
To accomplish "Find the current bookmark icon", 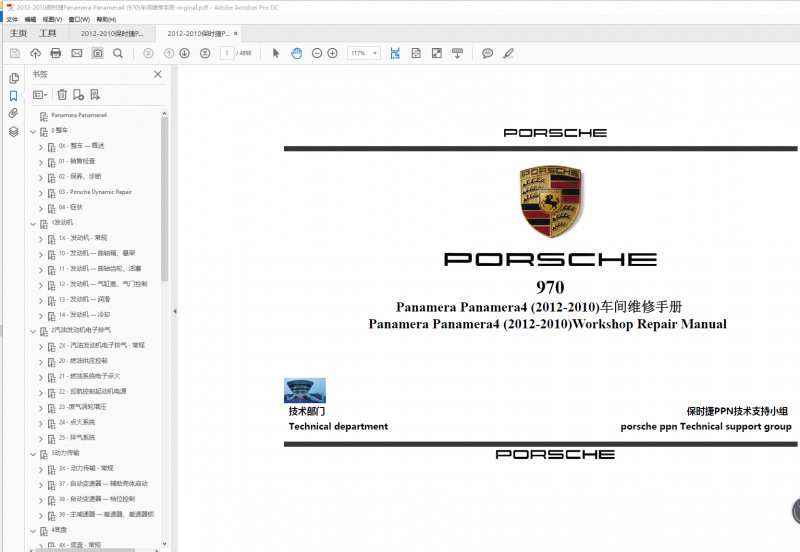I will [x=95, y=94].
